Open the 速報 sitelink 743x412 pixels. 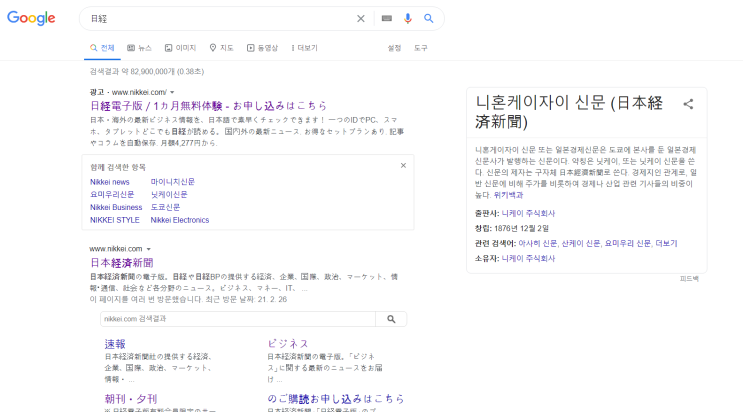pos(115,344)
